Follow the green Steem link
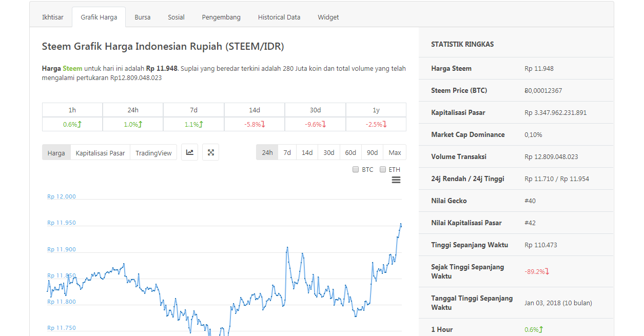This screenshot has width=644, height=336. coord(72,68)
